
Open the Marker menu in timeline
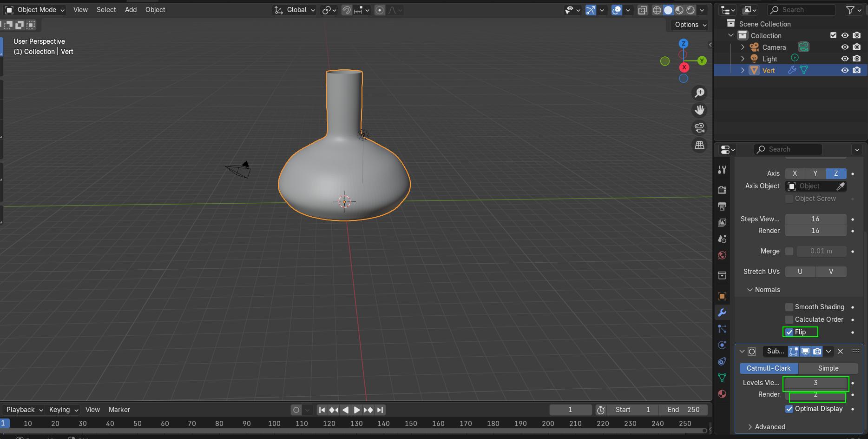(119, 410)
